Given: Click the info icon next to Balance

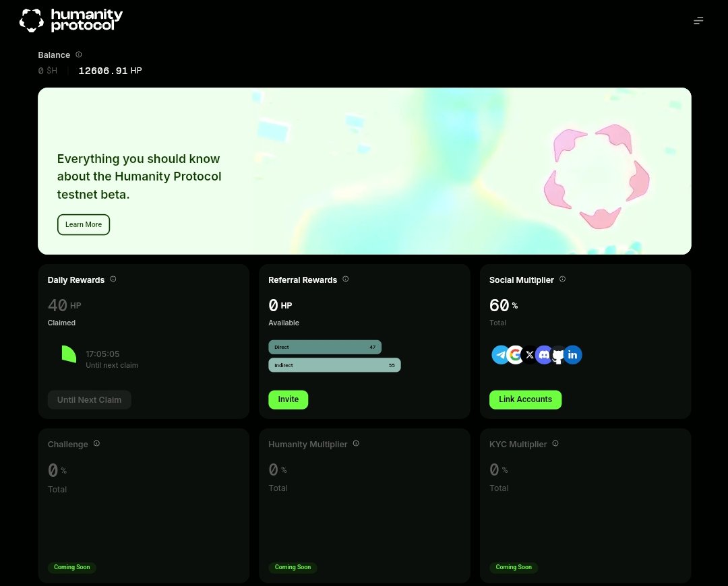Looking at the screenshot, I should click(78, 55).
